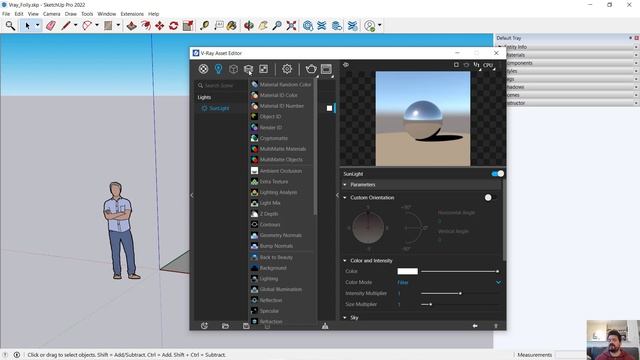Open the Color Mode Filter dropdown
The image size is (640, 360).
[449, 282]
